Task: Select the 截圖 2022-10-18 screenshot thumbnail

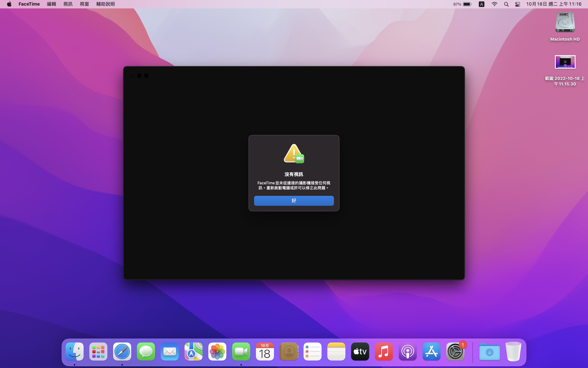Action: click(x=565, y=62)
